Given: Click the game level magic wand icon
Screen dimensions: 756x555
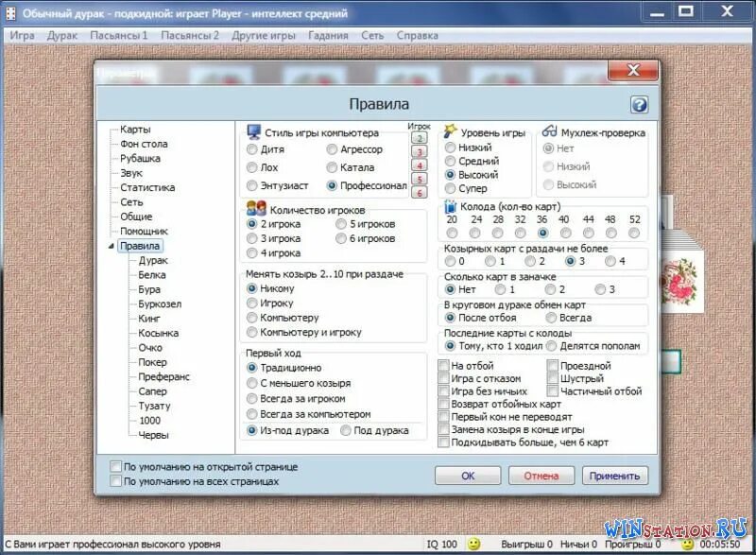Looking at the screenshot, I should [x=450, y=131].
